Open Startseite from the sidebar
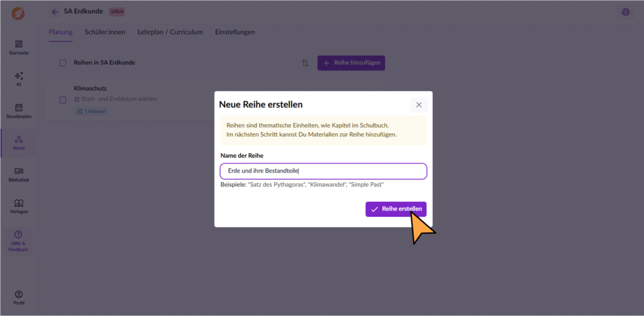 tap(18, 47)
